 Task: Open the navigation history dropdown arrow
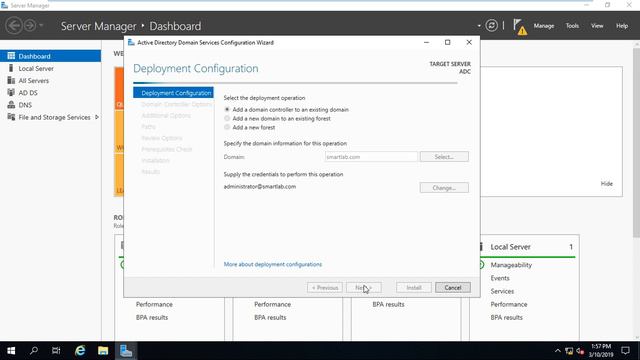41,26
